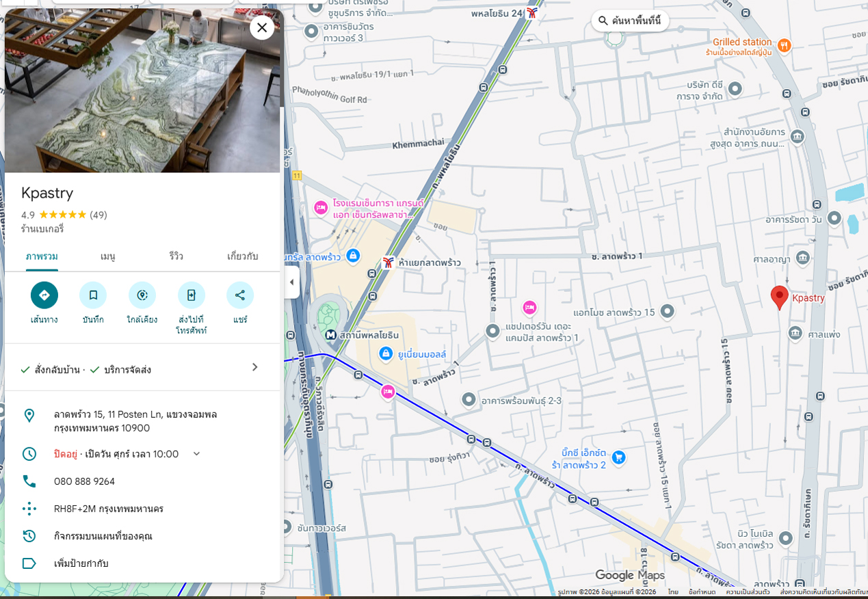Click ส่งไปที่โทรศัพท์ send to phone icon
This screenshot has height=599, width=868.
click(x=192, y=295)
